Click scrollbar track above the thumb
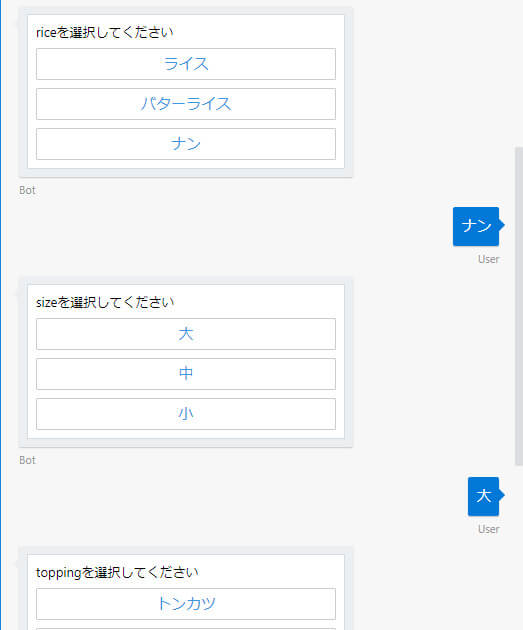Screen dimensions: 523x630 pos(519,72)
